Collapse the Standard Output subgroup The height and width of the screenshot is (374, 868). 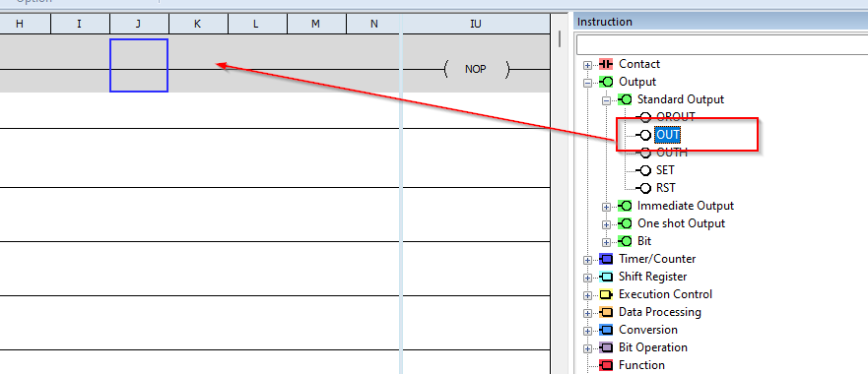point(606,100)
